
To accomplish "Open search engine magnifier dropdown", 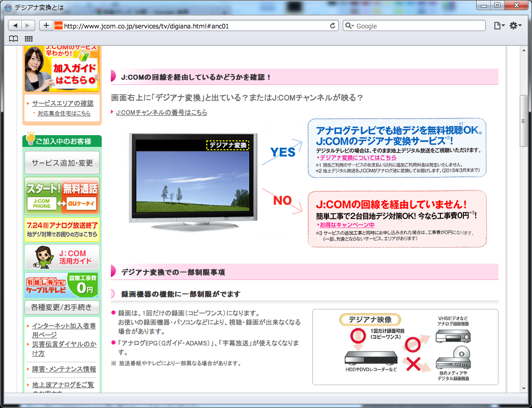I will [349, 26].
